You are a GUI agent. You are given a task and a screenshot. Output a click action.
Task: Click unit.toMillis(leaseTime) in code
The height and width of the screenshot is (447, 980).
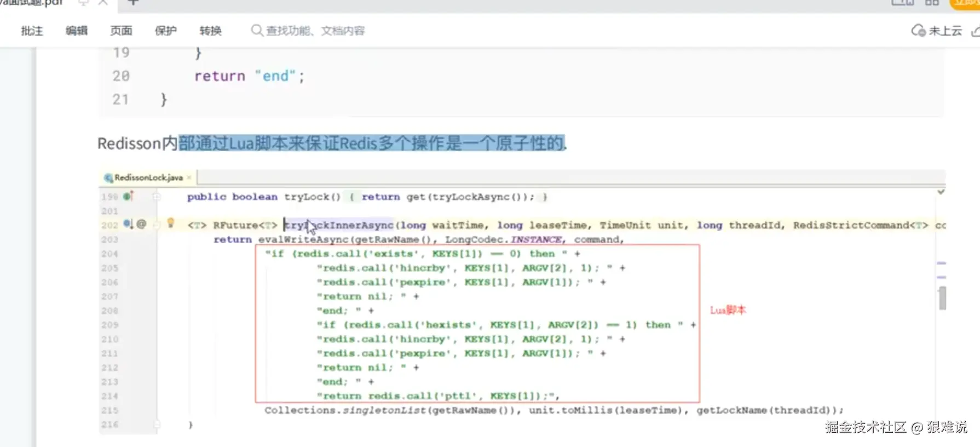tap(606, 410)
